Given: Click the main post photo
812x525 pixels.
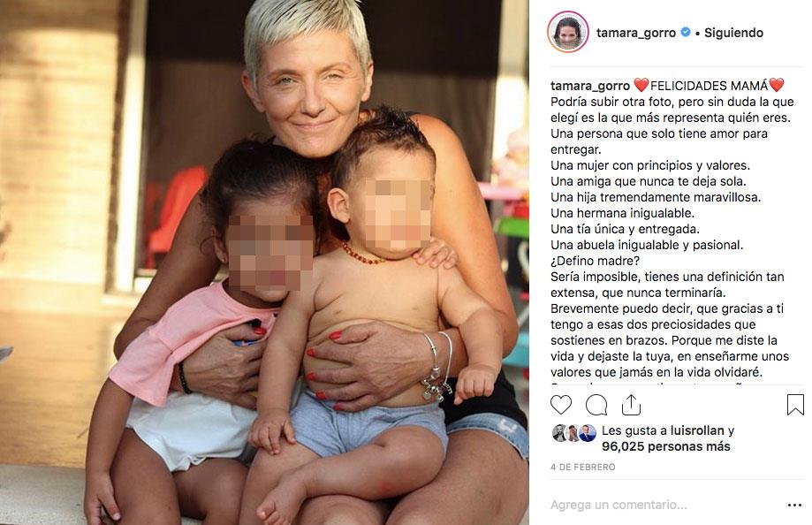Looking at the screenshot, I should pyautogui.click(x=264, y=262).
